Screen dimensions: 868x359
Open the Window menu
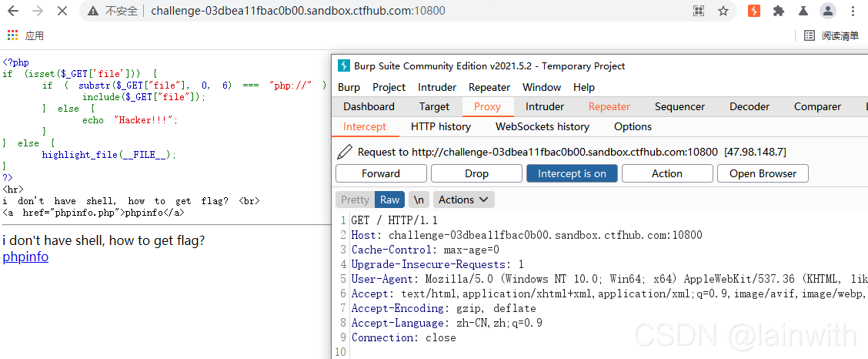[542, 87]
